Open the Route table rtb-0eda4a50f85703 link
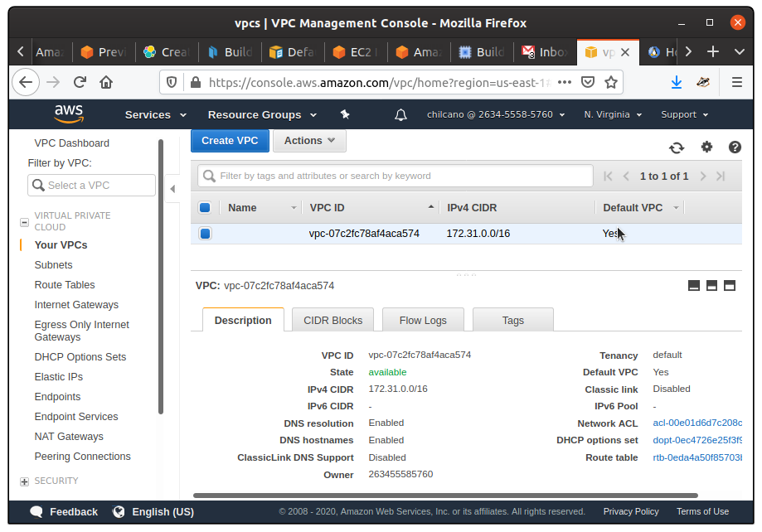Screen dimensions: 762x532 coord(696,457)
